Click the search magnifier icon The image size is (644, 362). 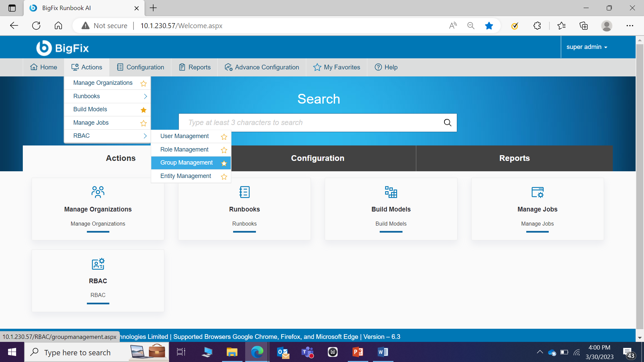click(447, 123)
